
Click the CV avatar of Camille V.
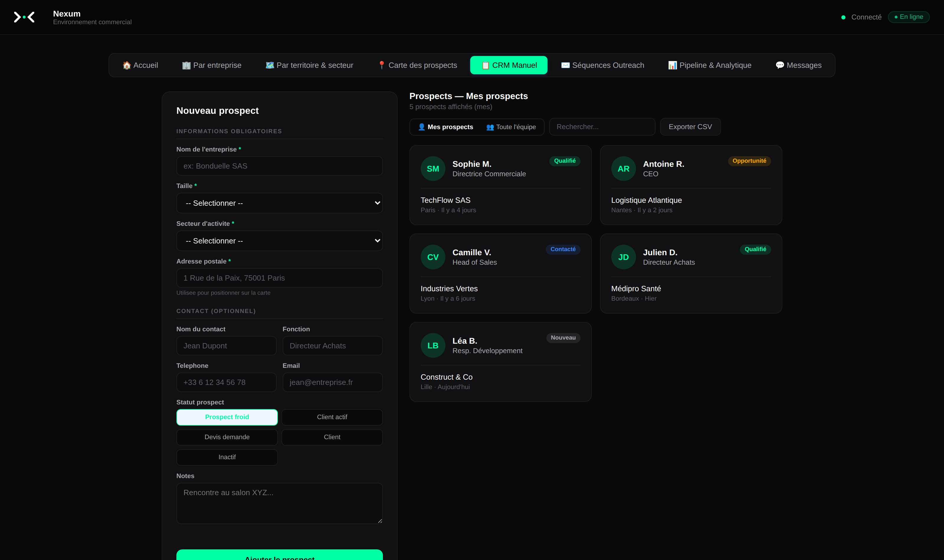click(433, 257)
